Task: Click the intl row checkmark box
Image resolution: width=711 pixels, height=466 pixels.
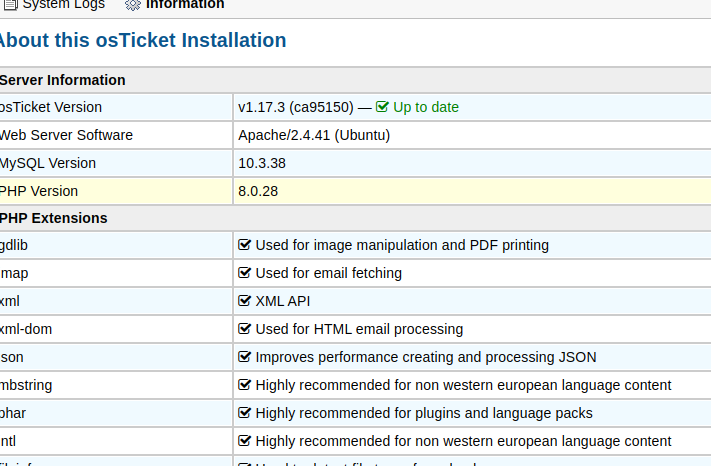Action: [244, 441]
